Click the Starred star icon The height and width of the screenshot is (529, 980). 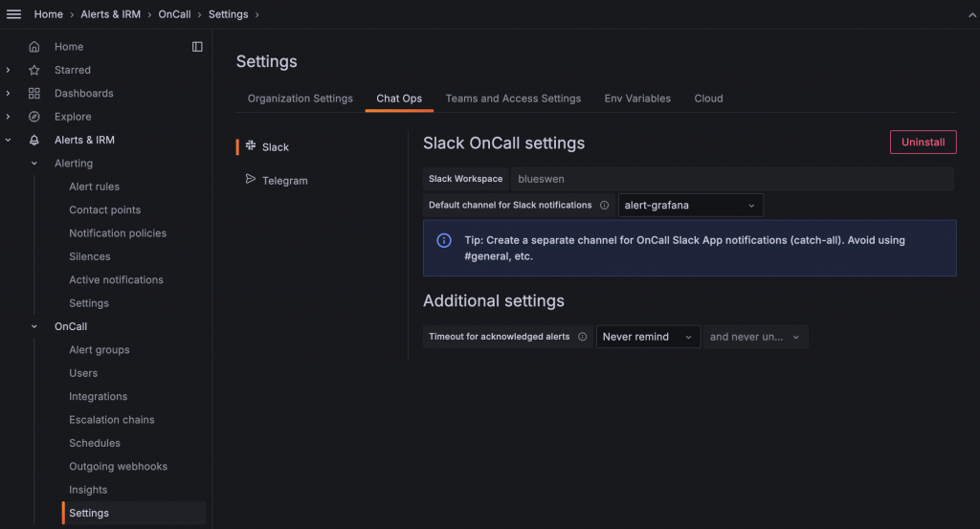pos(34,70)
